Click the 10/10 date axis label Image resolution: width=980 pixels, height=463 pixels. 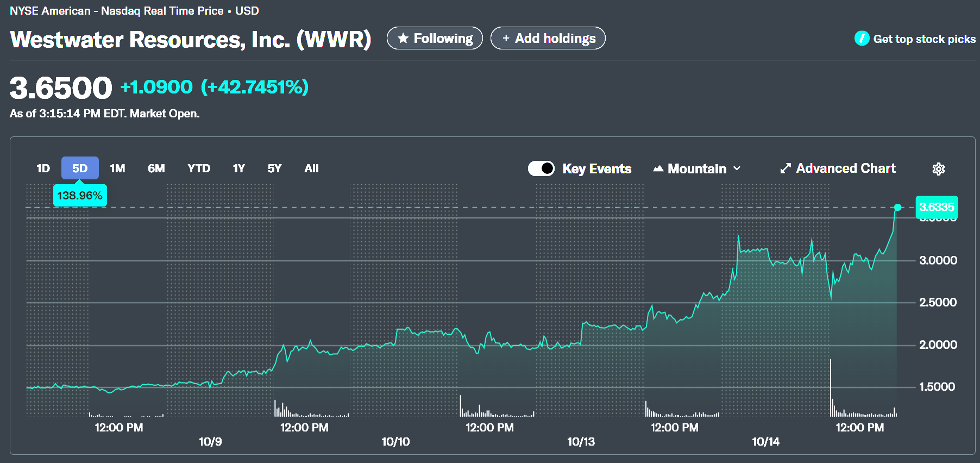(395, 441)
